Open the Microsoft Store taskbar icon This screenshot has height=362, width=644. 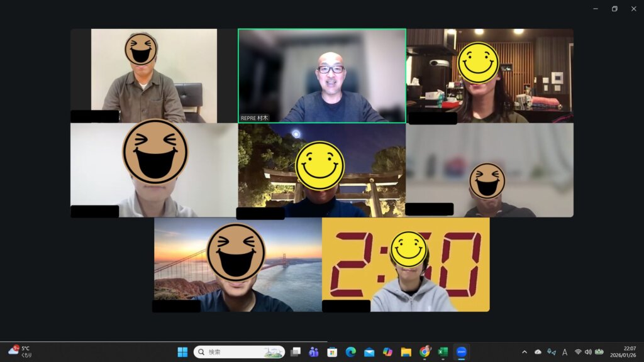click(332, 352)
